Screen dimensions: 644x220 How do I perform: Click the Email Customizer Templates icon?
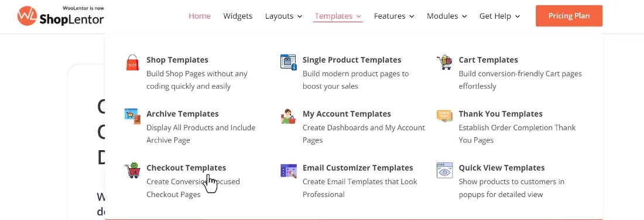coord(288,170)
